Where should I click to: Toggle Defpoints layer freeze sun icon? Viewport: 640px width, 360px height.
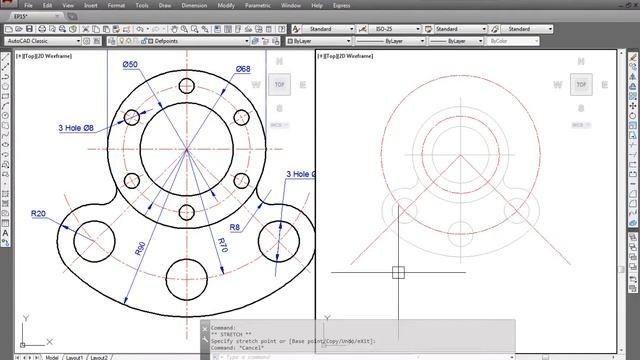(x=129, y=41)
